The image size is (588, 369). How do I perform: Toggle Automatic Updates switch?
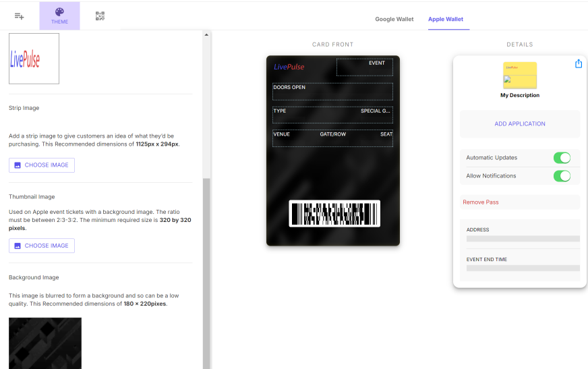coord(562,158)
